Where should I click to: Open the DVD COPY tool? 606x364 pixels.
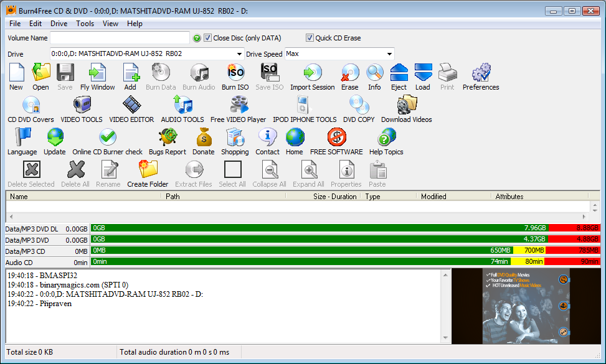click(x=359, y=106)
